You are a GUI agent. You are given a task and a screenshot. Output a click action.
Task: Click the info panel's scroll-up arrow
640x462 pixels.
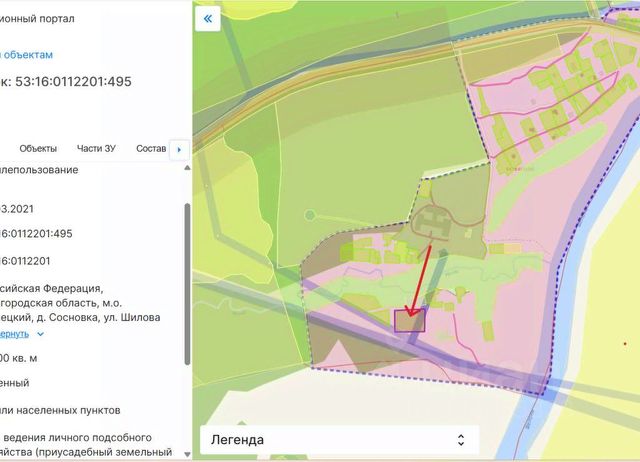click(x=187, y=168)
